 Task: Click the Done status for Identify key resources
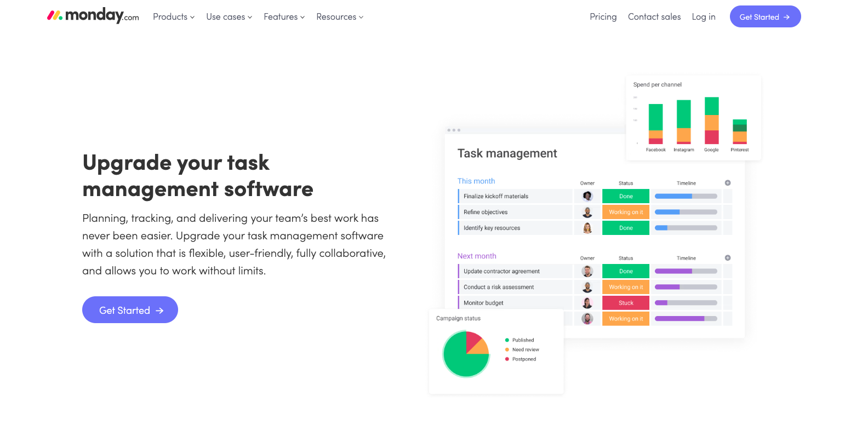pos(626,228)
